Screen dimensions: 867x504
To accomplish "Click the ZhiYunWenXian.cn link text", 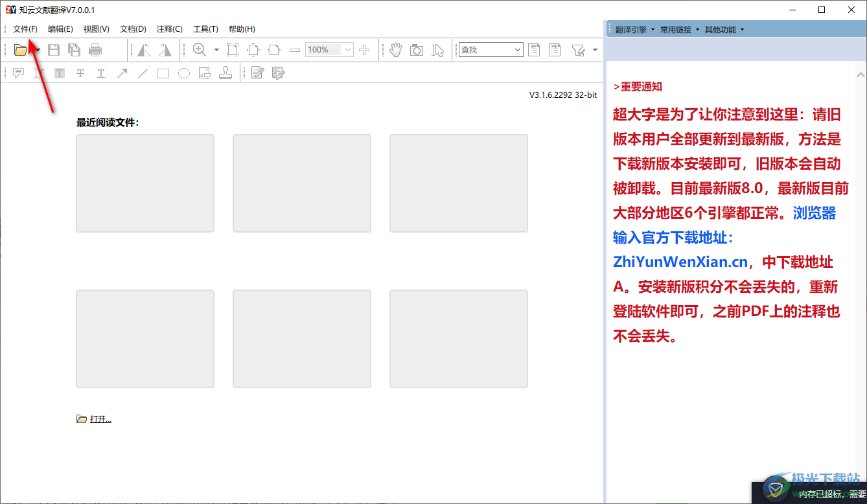I will point(680,262).
